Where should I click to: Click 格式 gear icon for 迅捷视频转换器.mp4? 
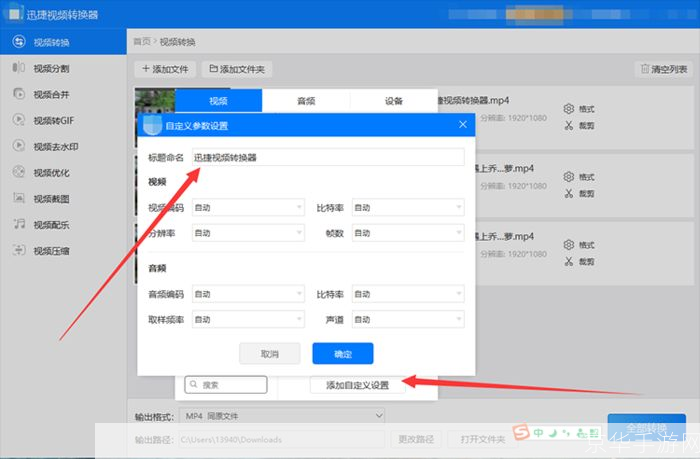569,108
